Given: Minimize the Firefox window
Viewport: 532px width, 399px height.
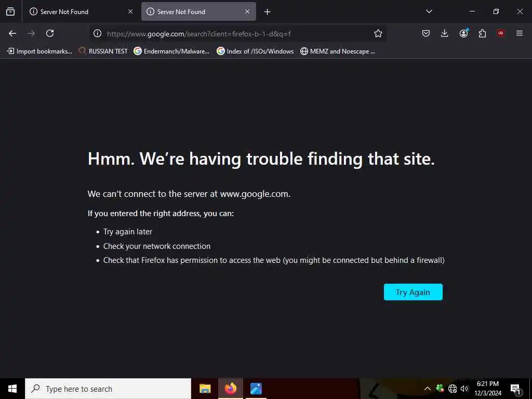Looking at the screenshot, I should pos(472,11).
